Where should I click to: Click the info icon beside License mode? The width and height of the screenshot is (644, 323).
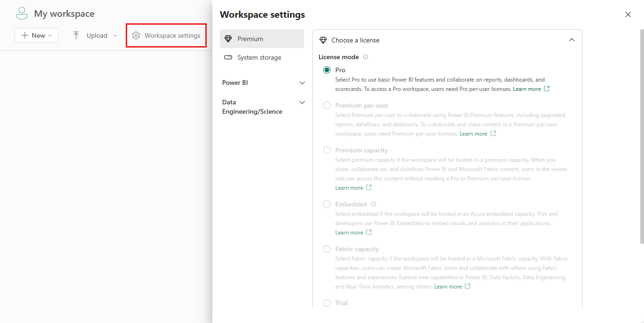click(366, 57)
